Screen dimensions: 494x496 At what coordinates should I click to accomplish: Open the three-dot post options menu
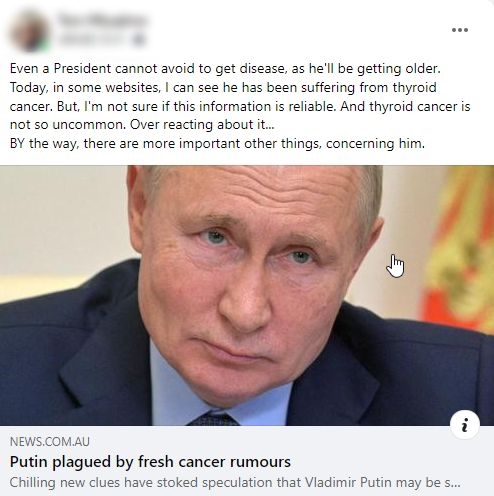click(460, 30)
